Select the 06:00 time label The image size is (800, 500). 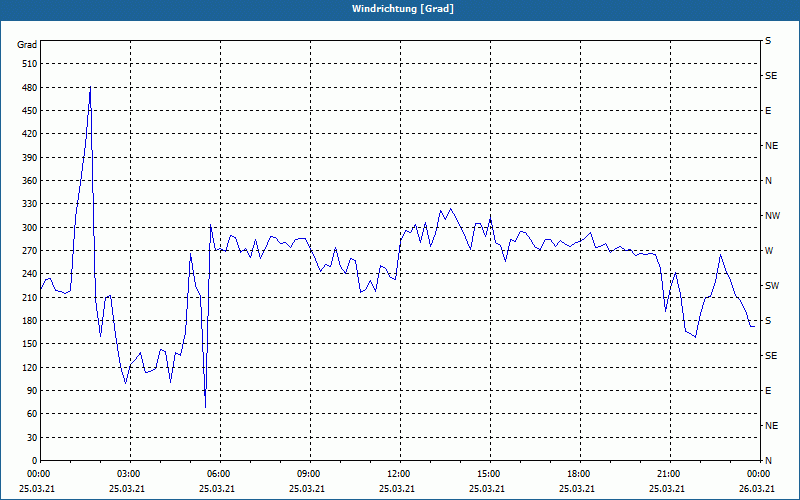point(219,474)
